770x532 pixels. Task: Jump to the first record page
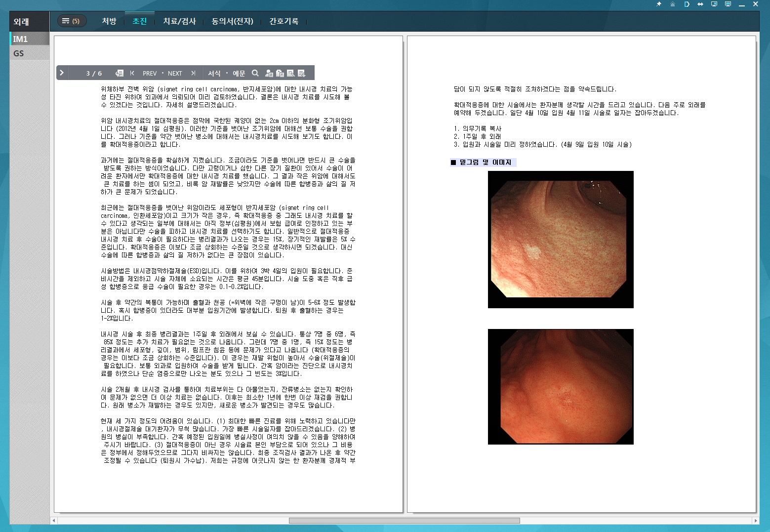click(x=132, y=73)
